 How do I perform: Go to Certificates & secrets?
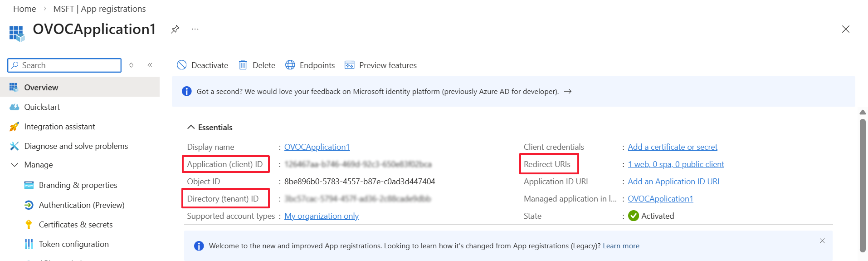point(75,225)
